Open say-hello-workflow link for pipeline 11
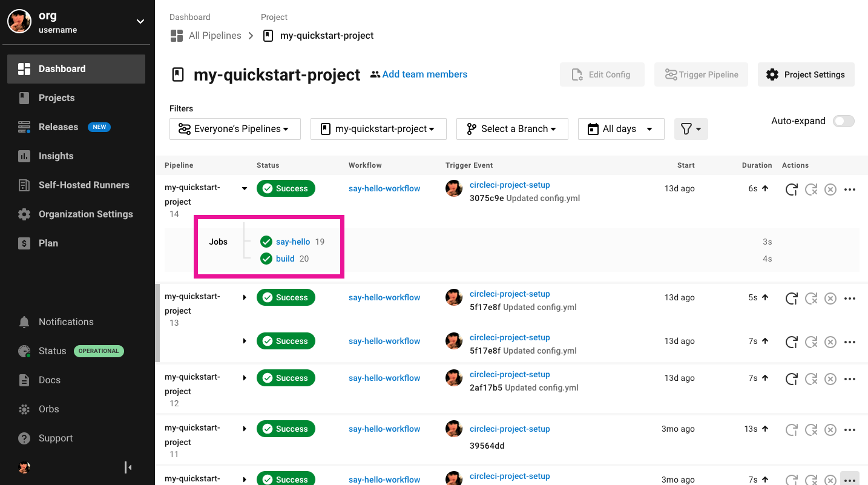Image resolution: width=868 pixels, height=485 pixels. pyautogui.click(x=384, y=429)
